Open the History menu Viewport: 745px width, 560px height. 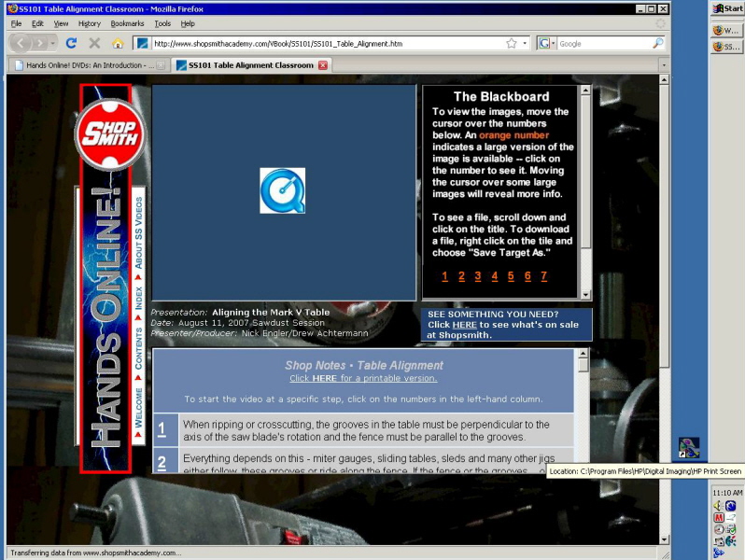[90, 23]
